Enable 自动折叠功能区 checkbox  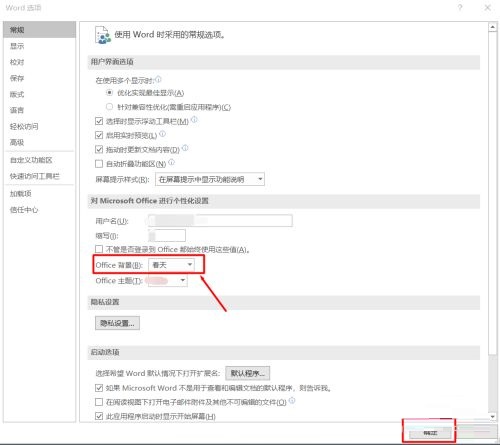(99, 164)
